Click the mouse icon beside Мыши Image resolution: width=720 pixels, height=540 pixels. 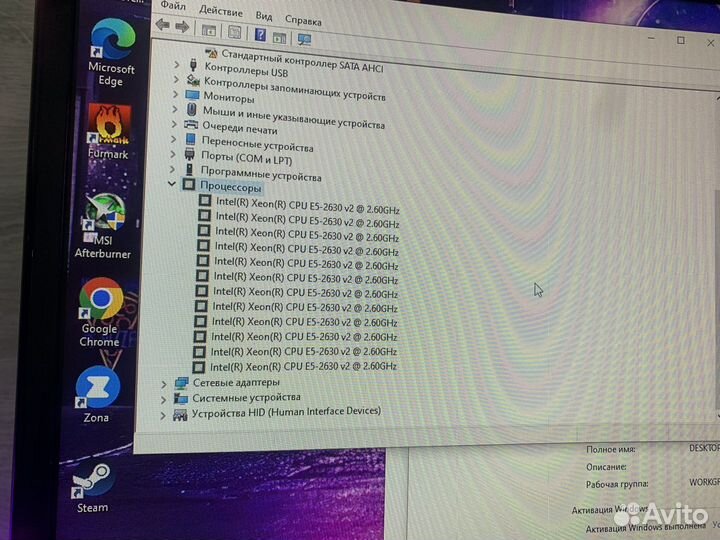191,109
